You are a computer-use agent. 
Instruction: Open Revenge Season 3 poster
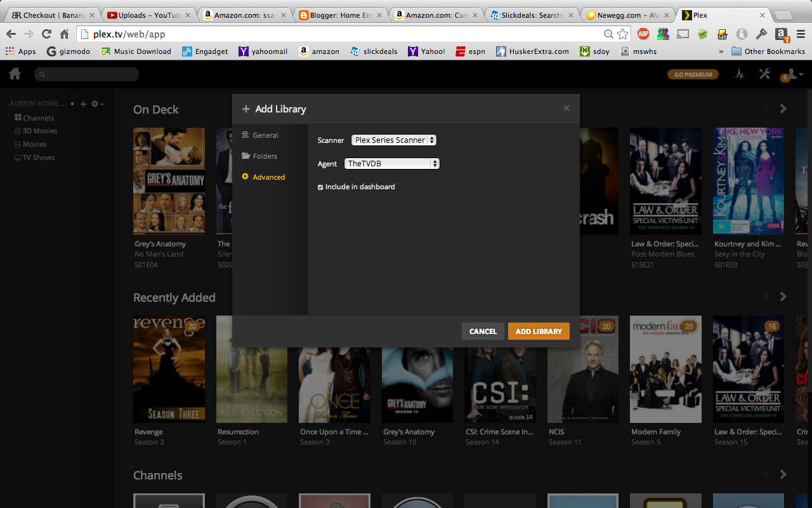point(169,369)
